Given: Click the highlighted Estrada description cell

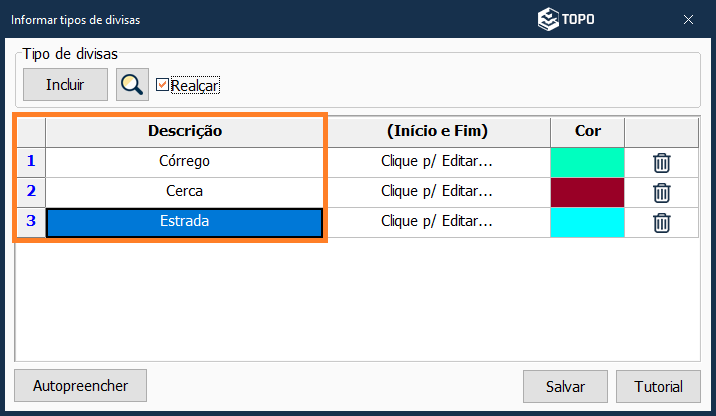Looking at the screenshot, I should point(184,222).
